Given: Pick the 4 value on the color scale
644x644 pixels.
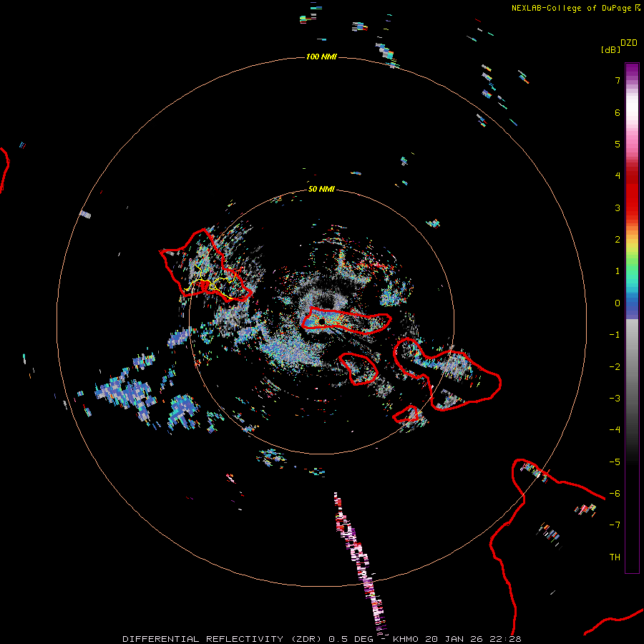Looking at the screenshot, I should tap(618, 176).
